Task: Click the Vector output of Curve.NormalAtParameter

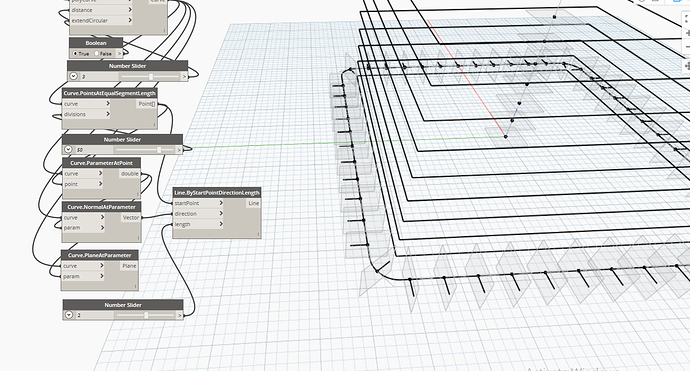Action: point(131,217)
